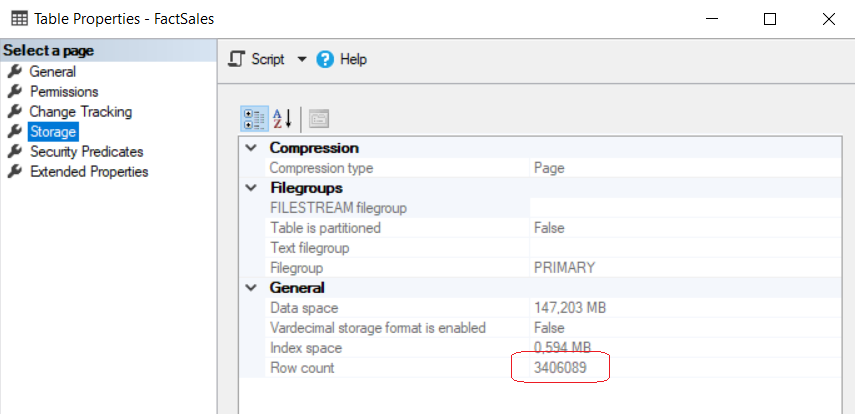The height and width of the screenshot is (414, 855).
Task: Click the wrench icon beside General
Action: pos(14,72)
